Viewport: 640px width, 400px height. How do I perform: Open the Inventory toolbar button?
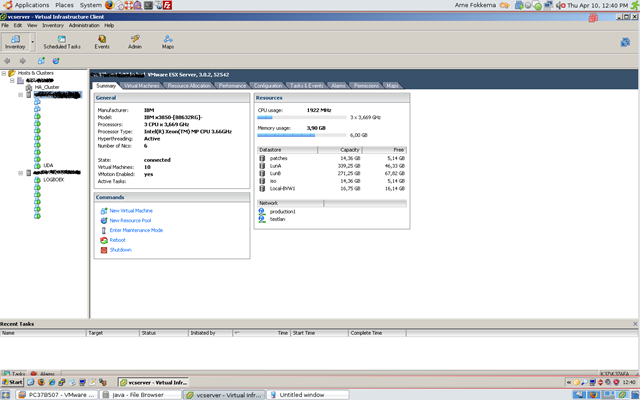coord(15,41)
